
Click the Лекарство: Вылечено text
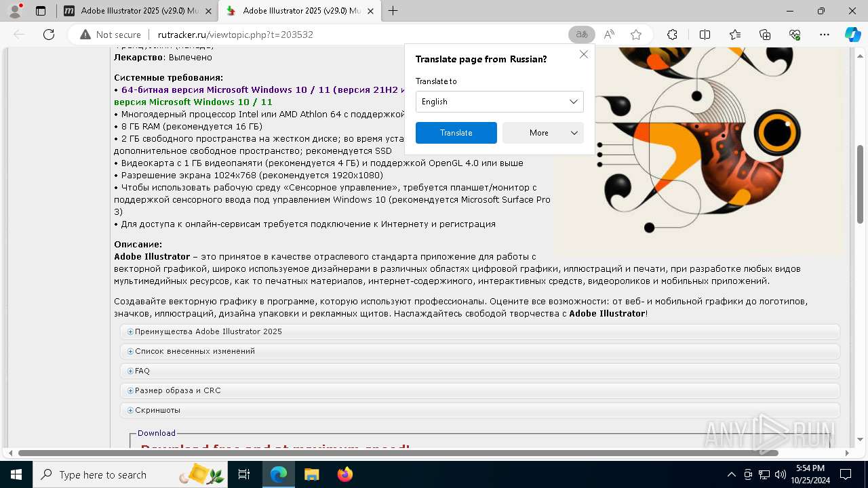(x=163, y=58)
